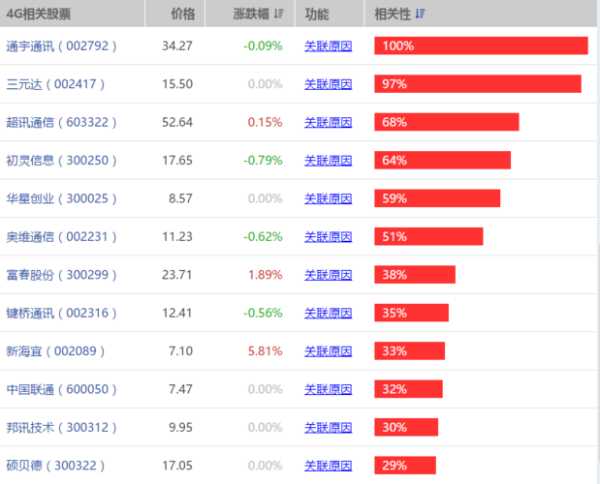The width and height of the screenshot is (600, 484).
Task: Select change value -0.09%
Action: [x=263, y=46]
